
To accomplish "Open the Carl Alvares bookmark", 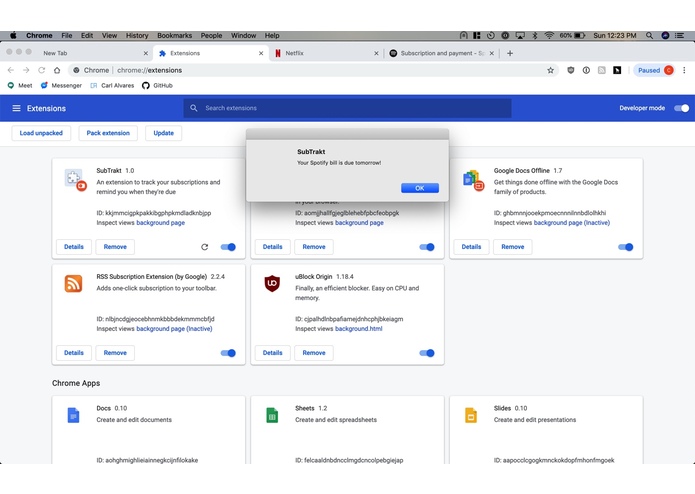I will (112, 86).
